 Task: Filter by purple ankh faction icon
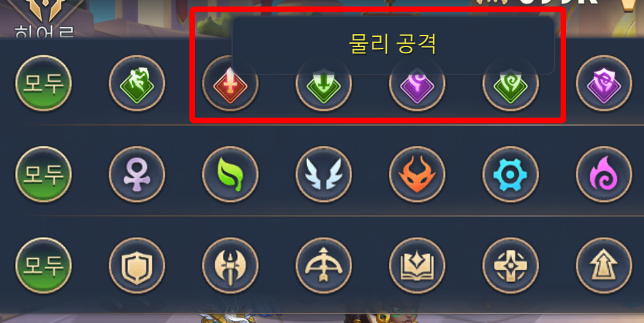pos(137,174)
